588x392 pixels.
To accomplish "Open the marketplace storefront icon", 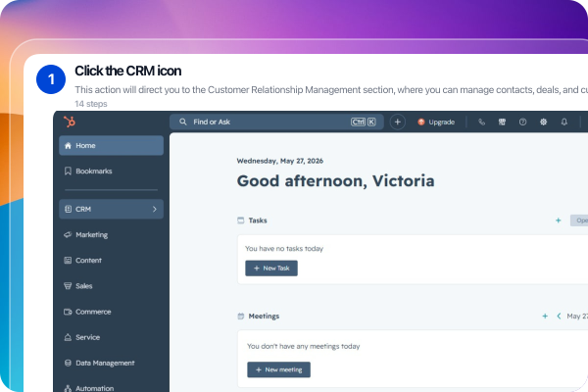I will 502,122.
